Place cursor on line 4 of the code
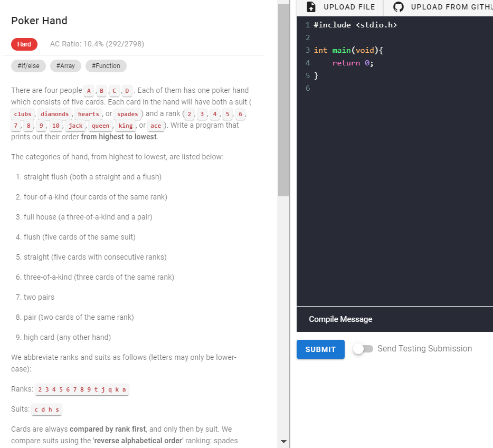The width and height of the screenshot is (493, 448). click(369, 62)
